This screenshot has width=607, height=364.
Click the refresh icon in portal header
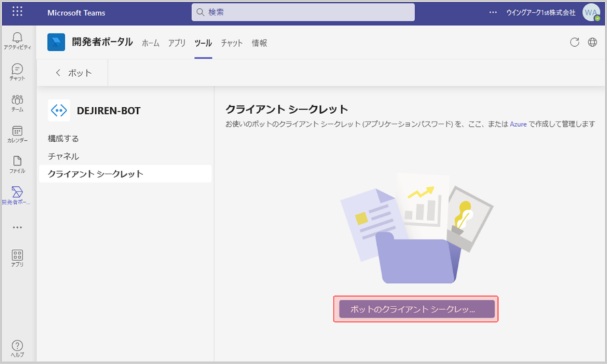pyautogui.click(x=574, y=42)
